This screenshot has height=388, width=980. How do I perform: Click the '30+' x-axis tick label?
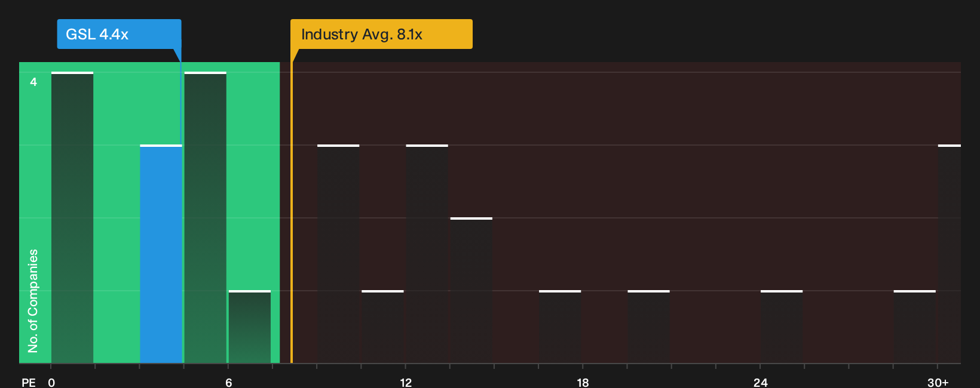coord(938,383)
